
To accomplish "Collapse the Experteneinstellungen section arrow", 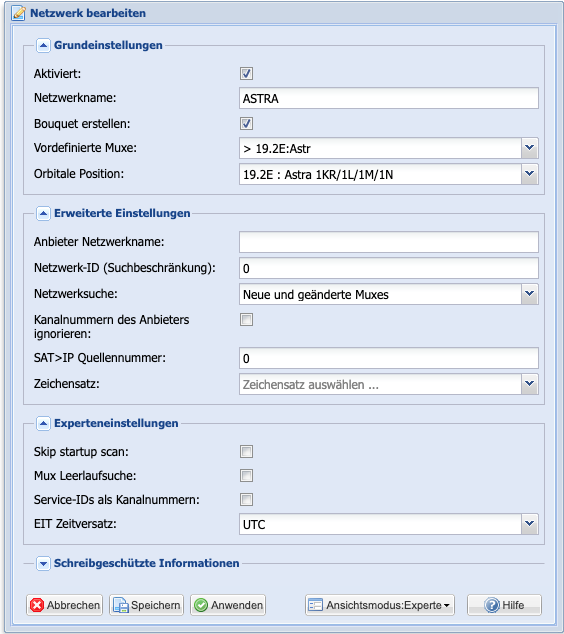I will (43, 423).
